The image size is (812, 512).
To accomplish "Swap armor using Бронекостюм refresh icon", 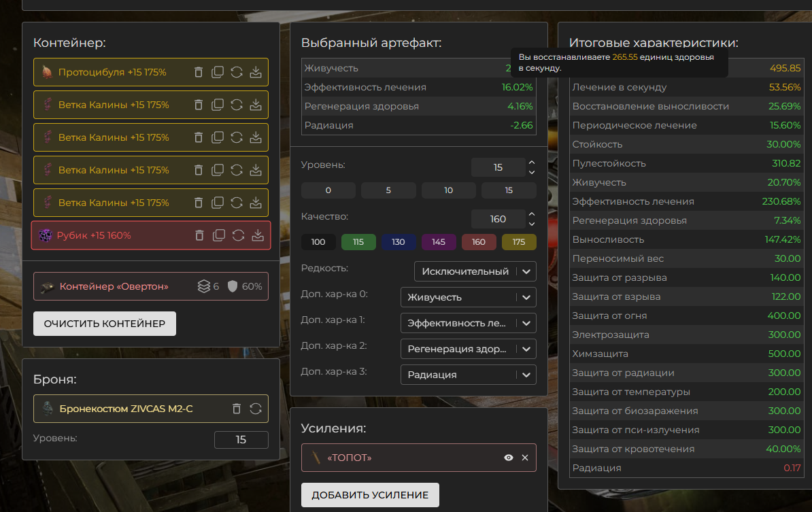I will pos(256,409).
